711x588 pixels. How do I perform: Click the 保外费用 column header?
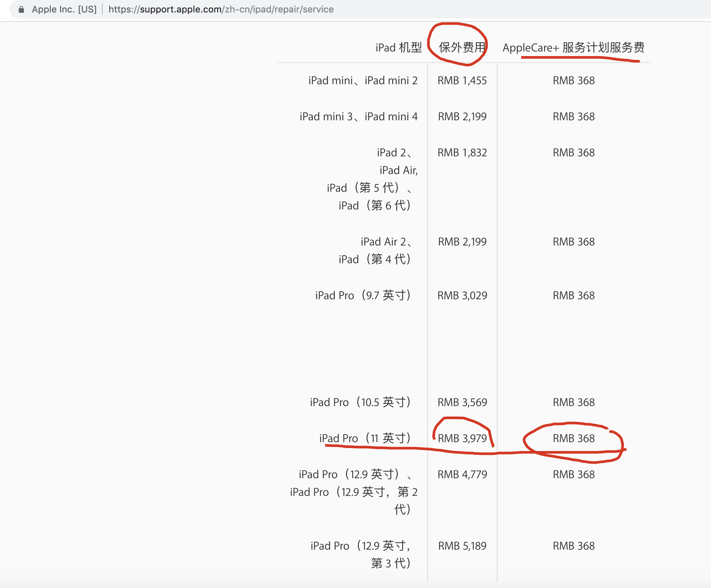tap(462, 48)
